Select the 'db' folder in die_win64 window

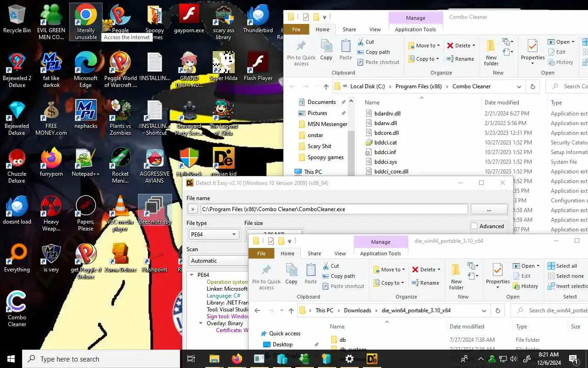coord(343,340)
